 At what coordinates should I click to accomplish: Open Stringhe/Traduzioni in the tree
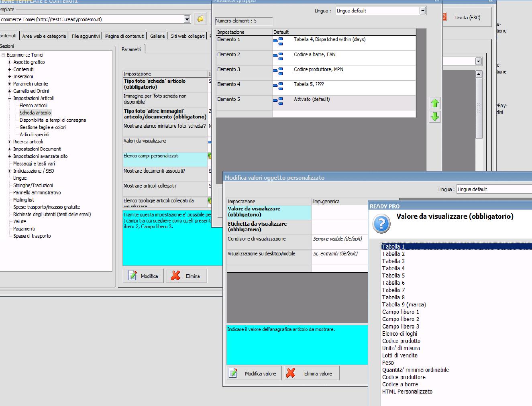pyautogui.click(x=33, y=186)
